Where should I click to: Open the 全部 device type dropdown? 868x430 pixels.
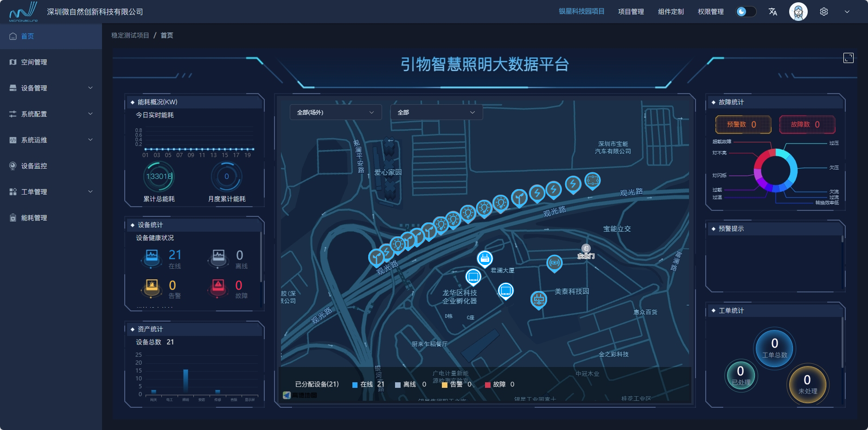436,112
